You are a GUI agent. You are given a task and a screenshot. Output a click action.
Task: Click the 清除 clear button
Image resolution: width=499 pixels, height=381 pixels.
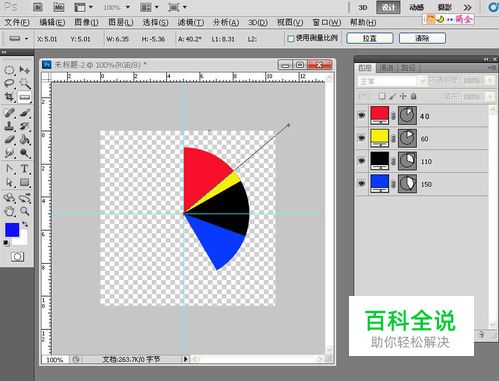tap(422, 38)
